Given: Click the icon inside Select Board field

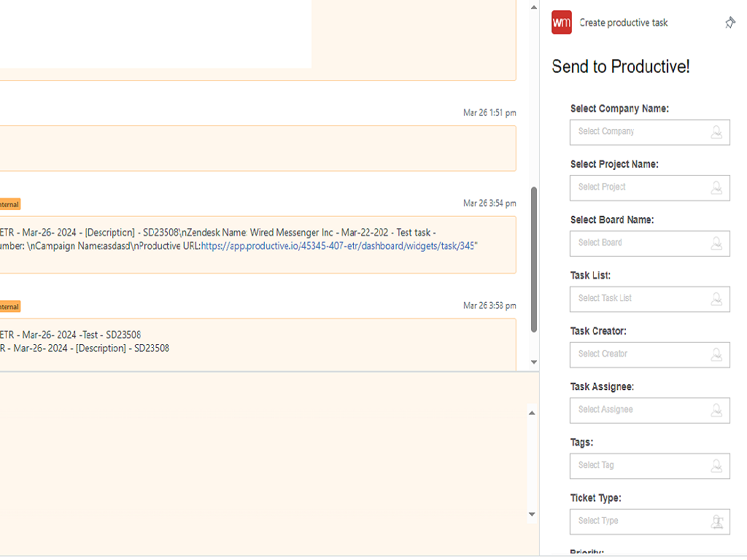Looking at the screenshot, I should [x=717, y=243].
